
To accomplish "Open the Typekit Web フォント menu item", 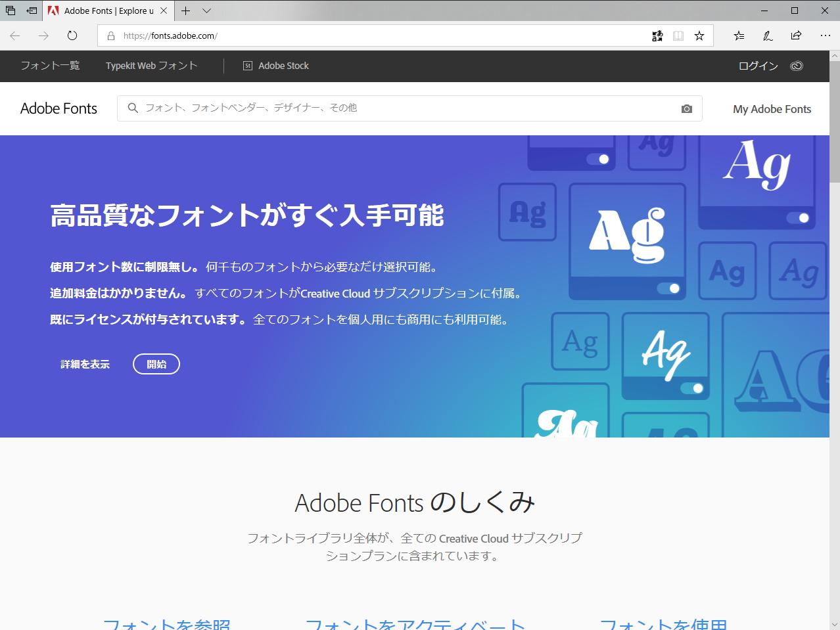I will coord(151,66).
